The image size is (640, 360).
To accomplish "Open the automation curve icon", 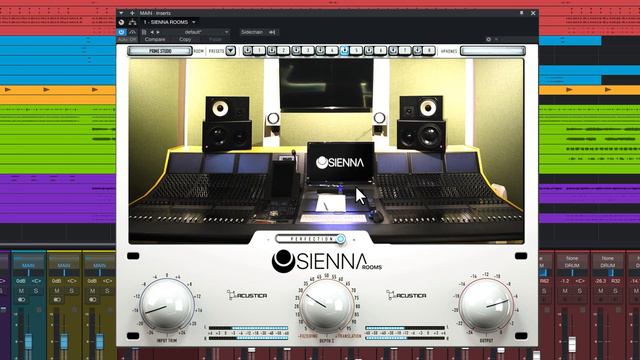I will coord(132,32).
